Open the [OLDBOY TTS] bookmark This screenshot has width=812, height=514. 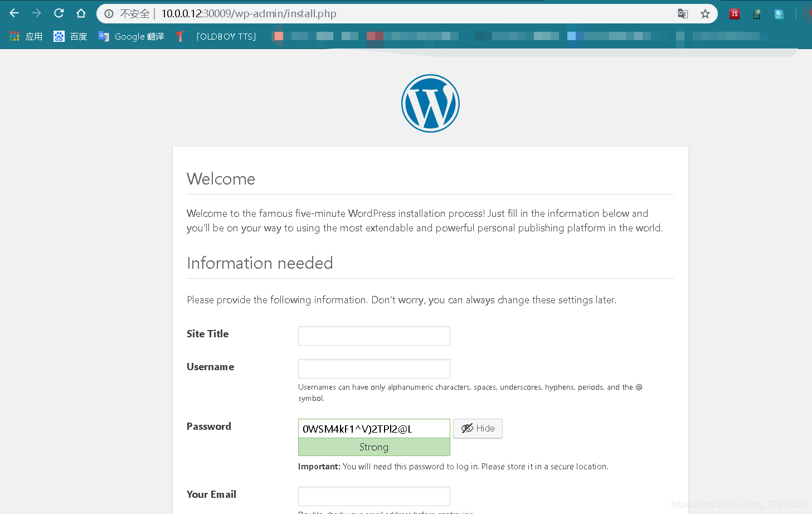coord(216,36)
